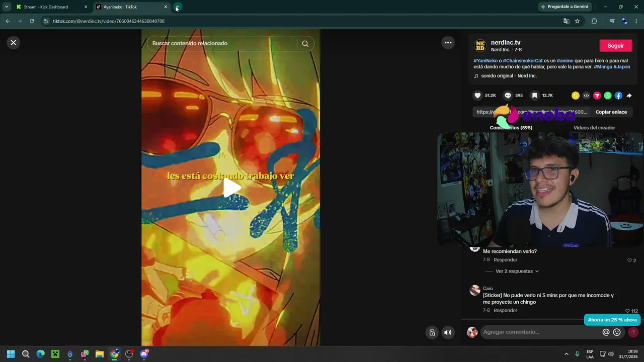Open the nerdinc.tv profile name link
Screen dimensions: 644x362
tap(506, 43)
